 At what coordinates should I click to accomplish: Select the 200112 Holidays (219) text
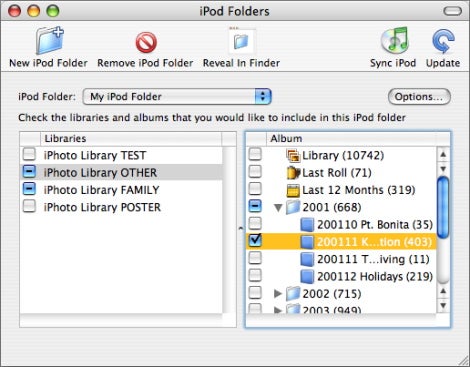tap(375, 277)
